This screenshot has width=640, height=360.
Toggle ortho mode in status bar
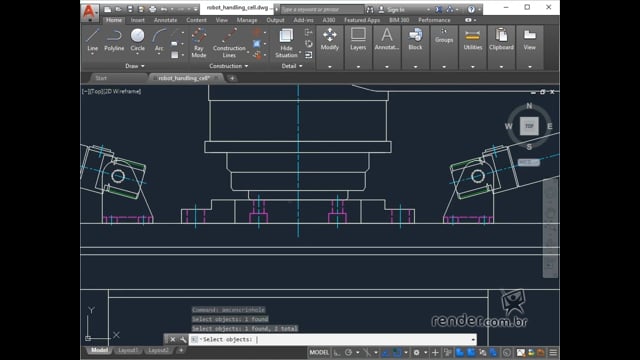click(337, 352)
